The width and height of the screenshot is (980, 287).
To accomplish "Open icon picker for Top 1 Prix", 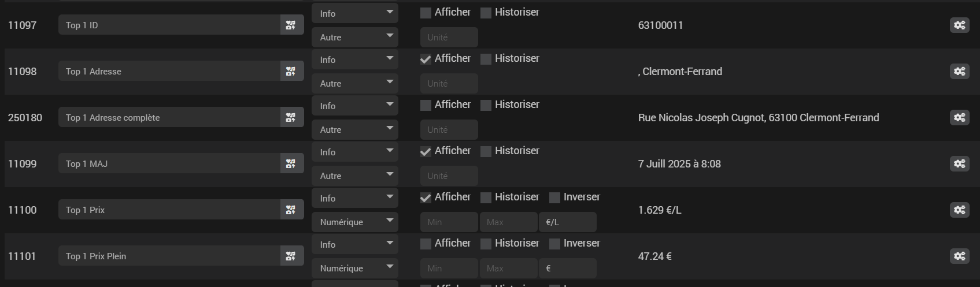I will tap(292, 210).
